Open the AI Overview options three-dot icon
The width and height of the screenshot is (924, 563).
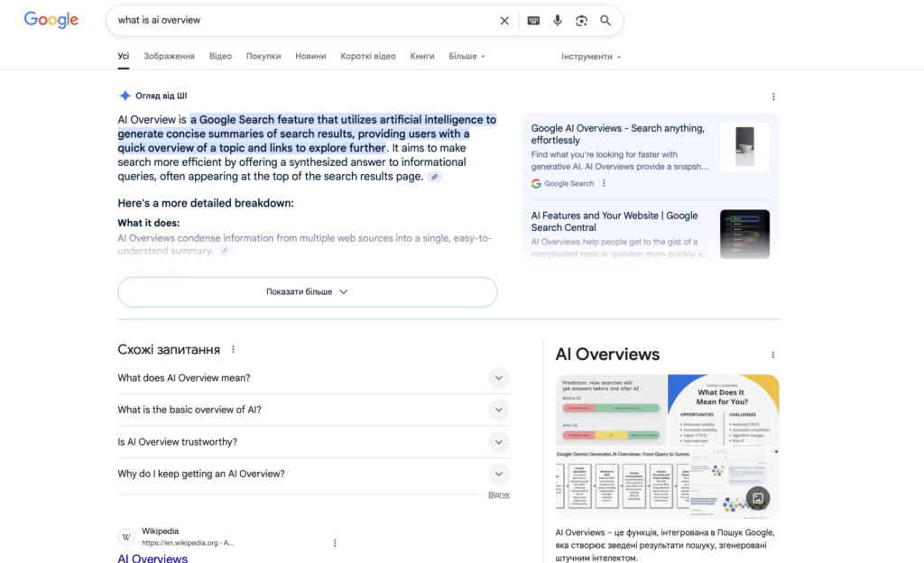click(x=773, y=96)
